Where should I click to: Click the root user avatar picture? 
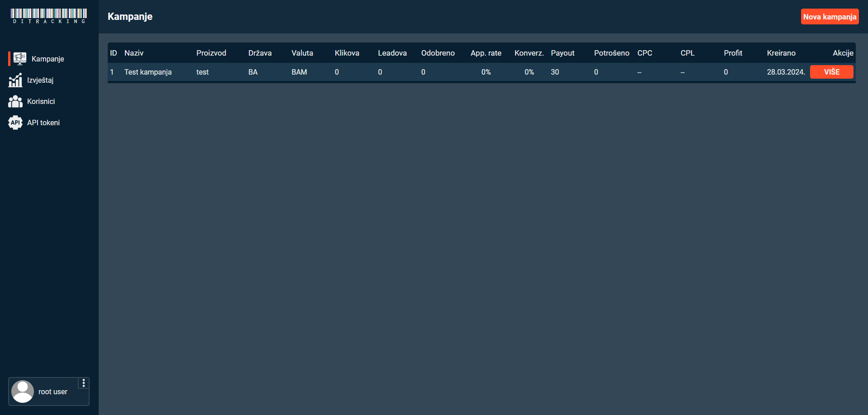click(x=23, y=391)
